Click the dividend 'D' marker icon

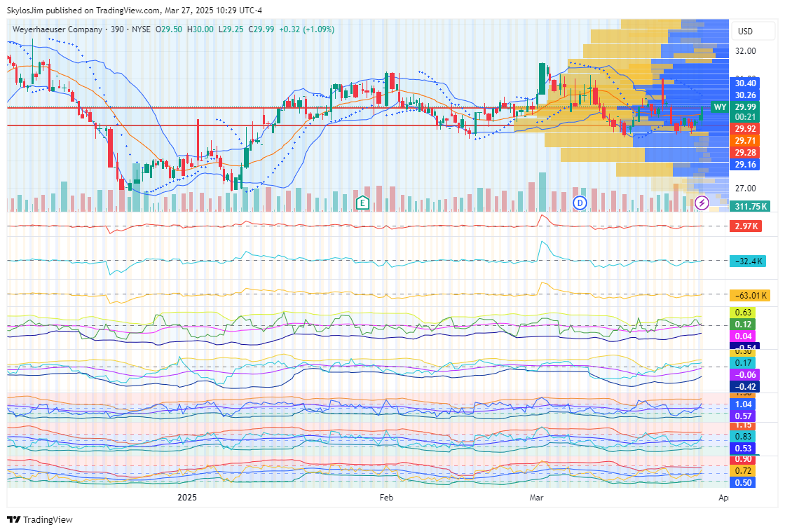tap(580, 203)
